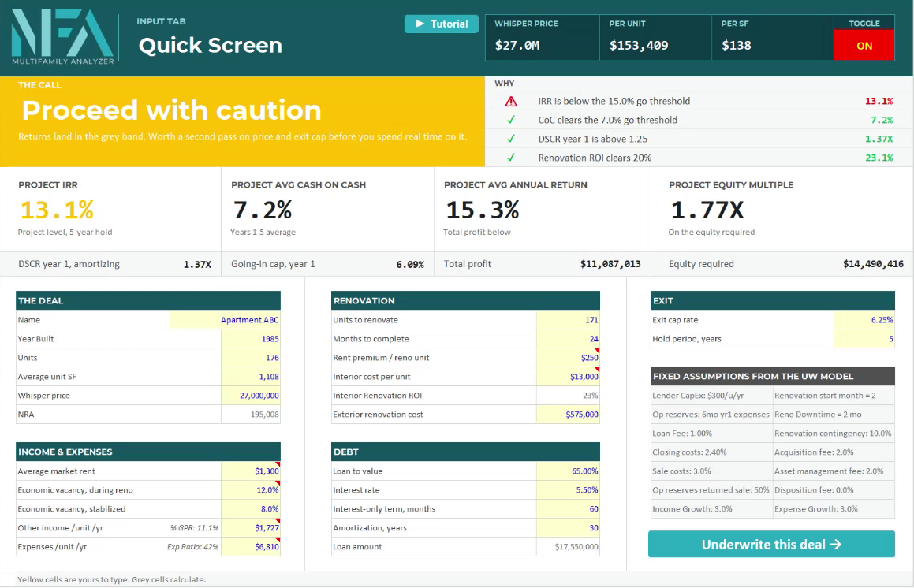The image size is (914, 588).
Task: Select the Units value 176
Action: [251, 358]
